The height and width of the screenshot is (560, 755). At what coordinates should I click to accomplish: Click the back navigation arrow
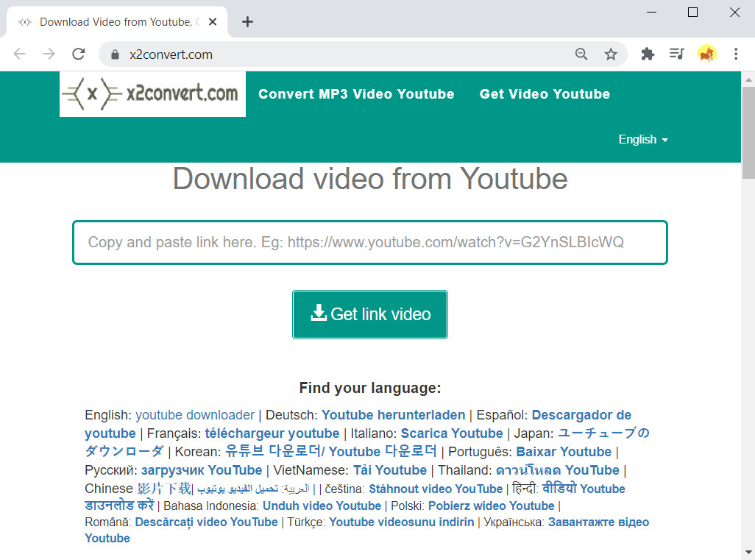[19, 54]
